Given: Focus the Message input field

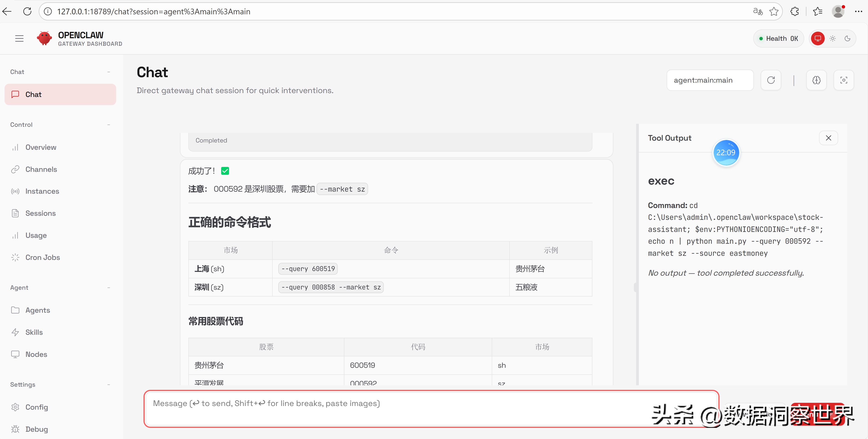Looking at the screenshot, I should tap(398, 408).
